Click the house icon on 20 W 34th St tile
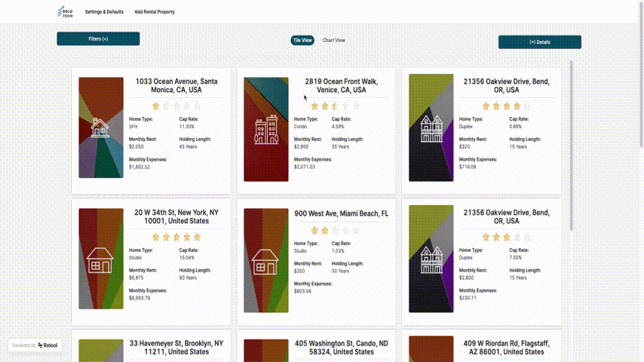Viewport: 644px width, 362px height. [x=100, y=260]
